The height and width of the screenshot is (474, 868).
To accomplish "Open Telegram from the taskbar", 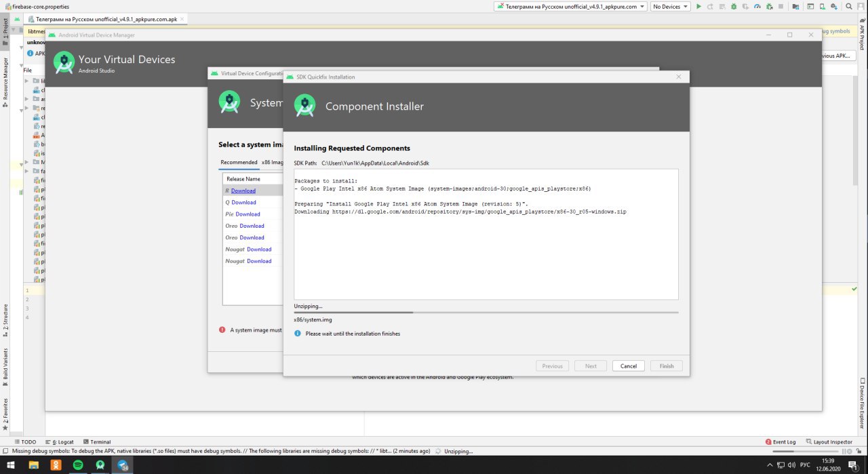I will pyautogui.click(x=123, y=465).
